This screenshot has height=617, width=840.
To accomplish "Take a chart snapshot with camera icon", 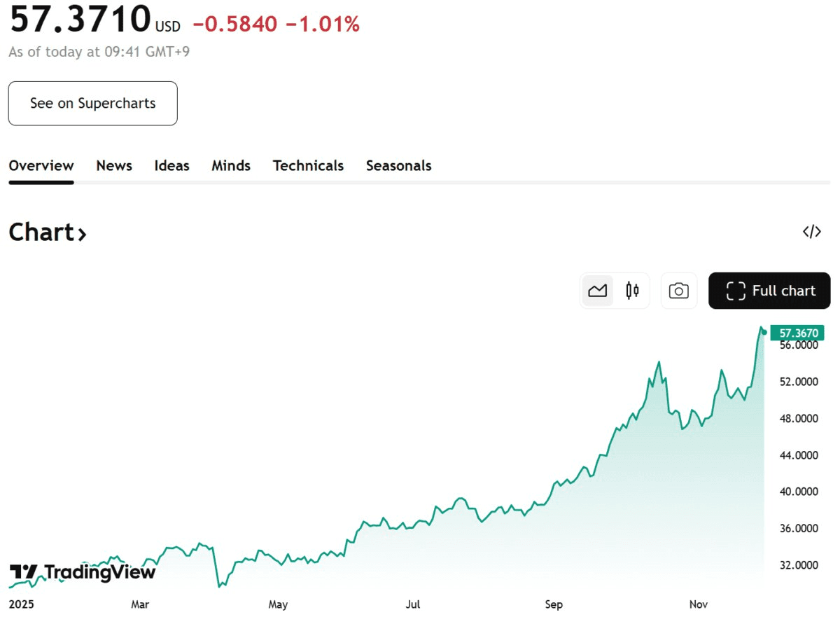I will [678, 291].
